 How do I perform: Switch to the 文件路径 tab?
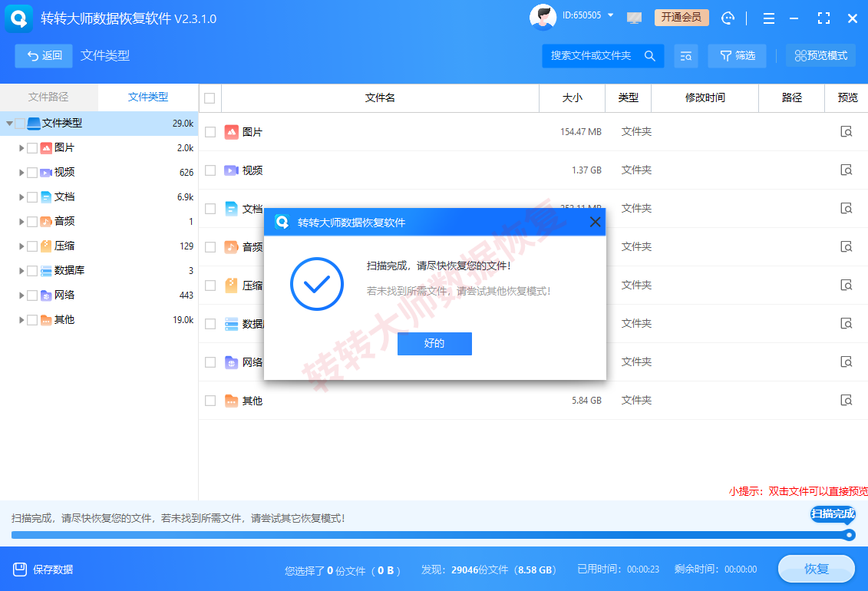48,97
